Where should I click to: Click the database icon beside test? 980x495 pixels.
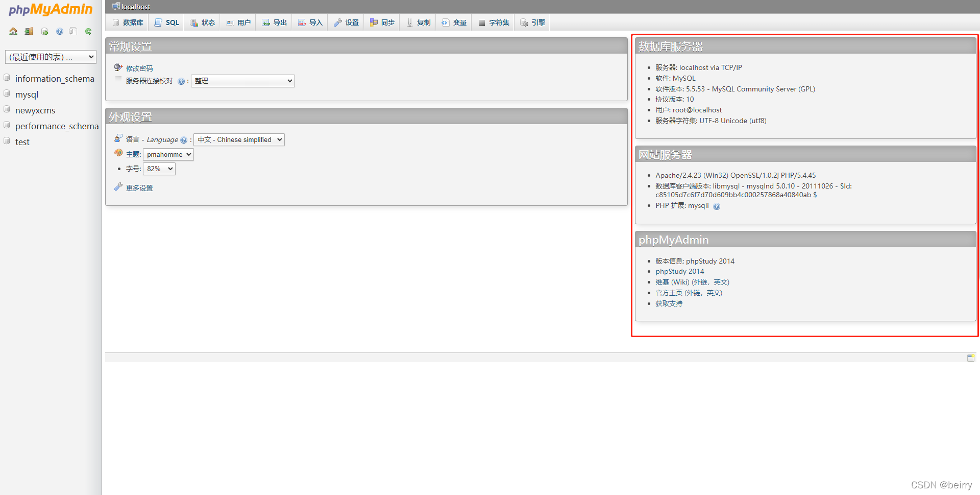point(7,141)
